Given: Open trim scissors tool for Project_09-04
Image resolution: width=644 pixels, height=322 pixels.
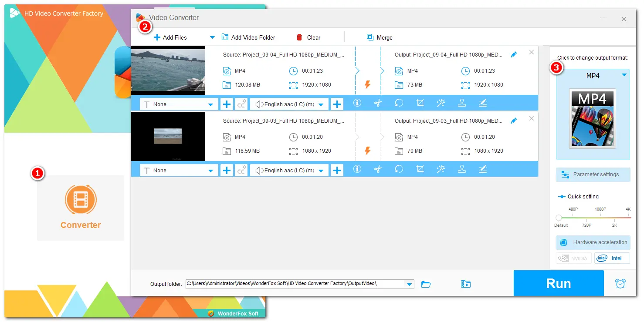Looking at the screenshot, I should point(378,103).
